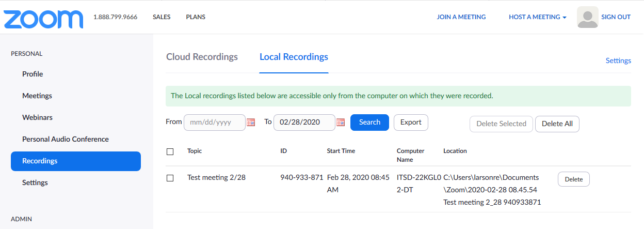Click the Delete Selected button
644x229 pixels.
tap(501, 124)
